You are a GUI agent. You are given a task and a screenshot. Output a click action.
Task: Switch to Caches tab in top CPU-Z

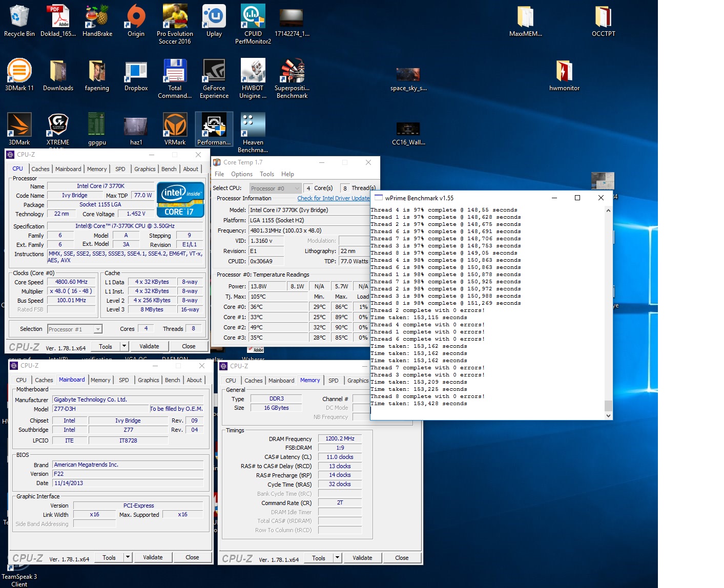click(x=40, y=169)
